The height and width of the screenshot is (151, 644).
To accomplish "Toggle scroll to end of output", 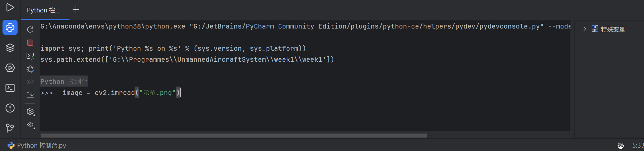I will click(30, 95).
